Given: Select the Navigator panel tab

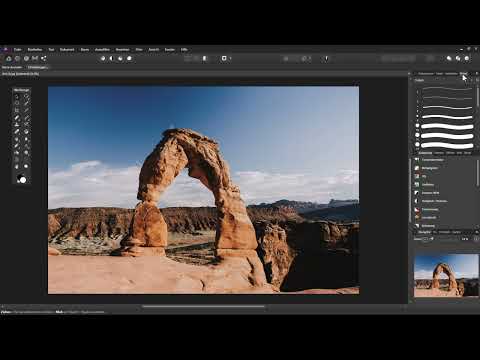Looking at the screenshot, I should click(x=424, y=232).
